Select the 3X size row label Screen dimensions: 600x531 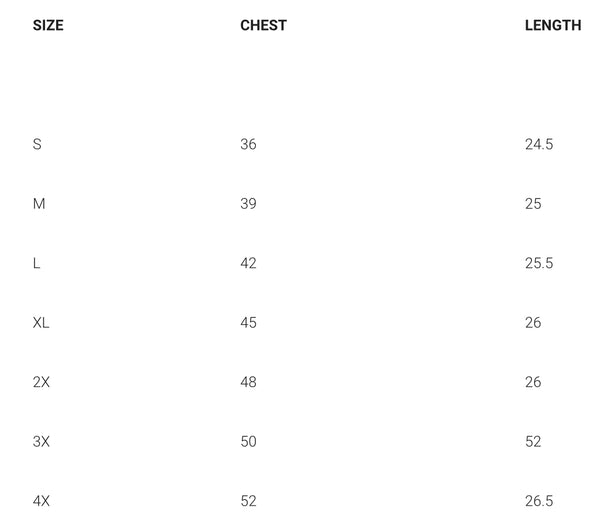coord(41,441)
